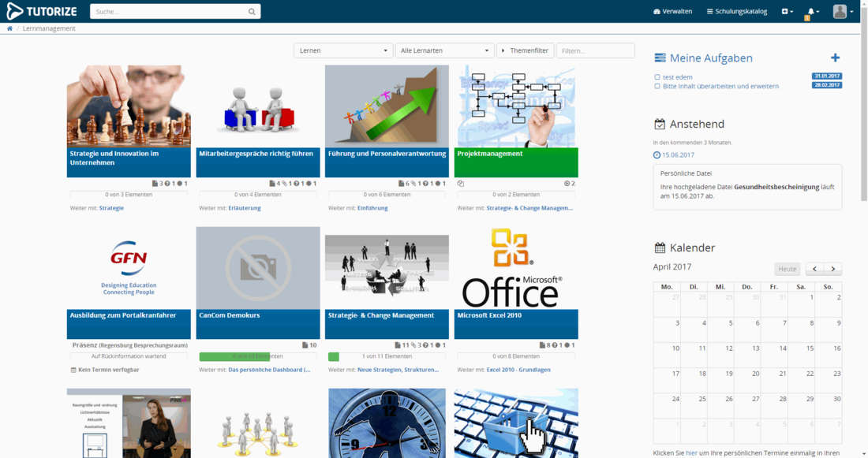The height and width of the screenshot is (458, 868).
Task: Open the 'CanCom Demokurs' title
Action: coord(229,315)
